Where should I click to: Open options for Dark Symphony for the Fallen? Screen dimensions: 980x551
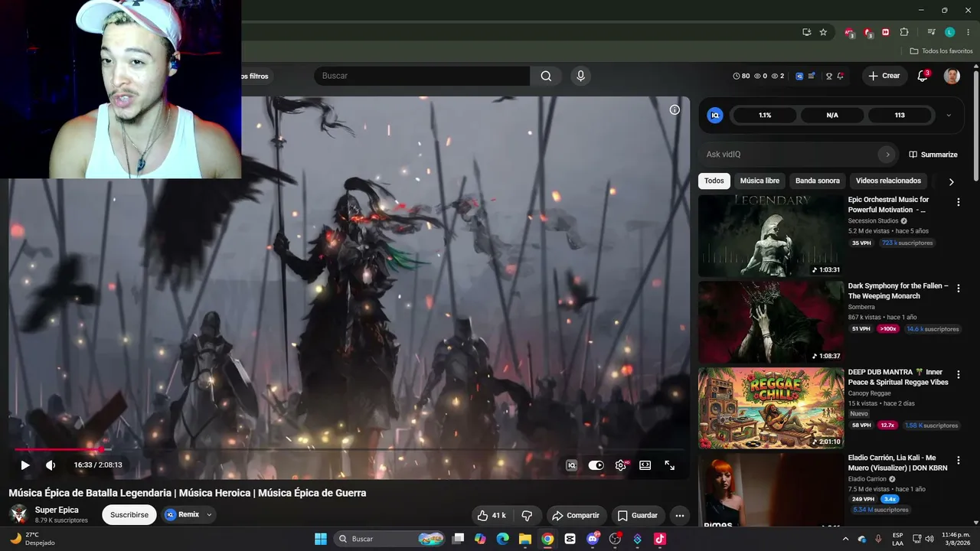(958, 289)
